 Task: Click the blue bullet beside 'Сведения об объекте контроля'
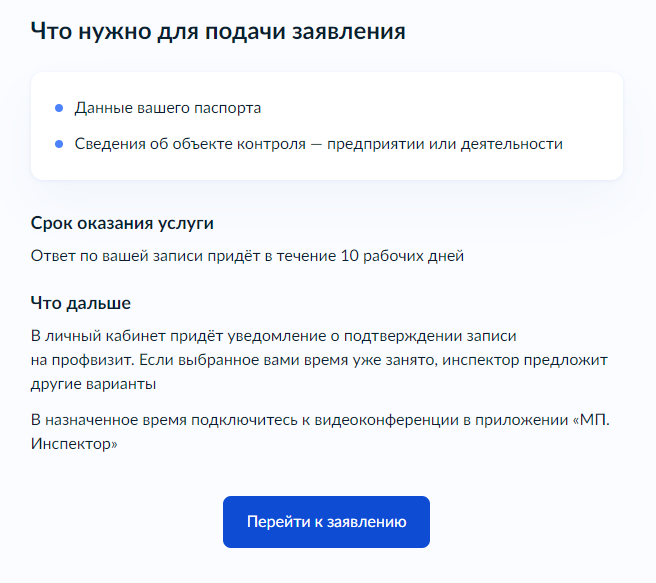click(x=59, y=144)
